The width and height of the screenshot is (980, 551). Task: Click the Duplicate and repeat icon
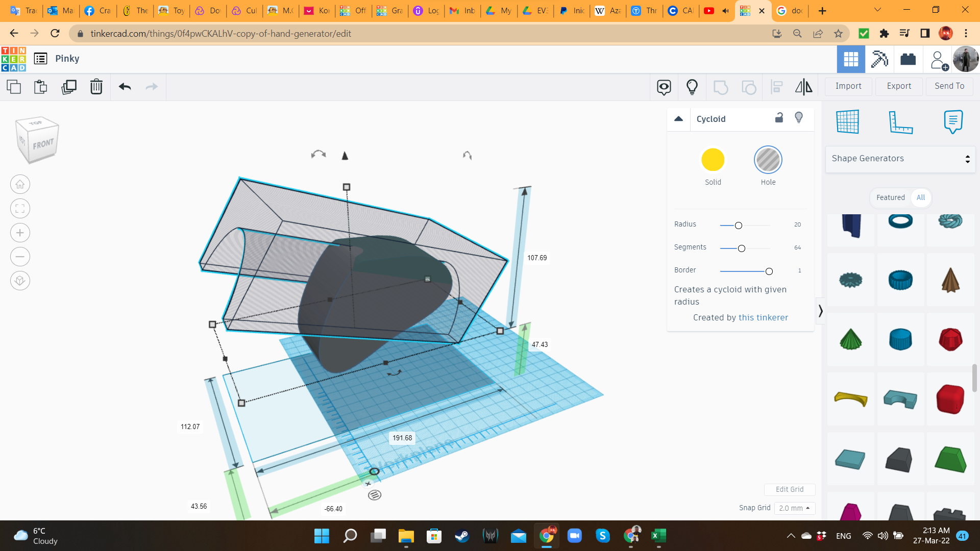(x=69, y=87)
